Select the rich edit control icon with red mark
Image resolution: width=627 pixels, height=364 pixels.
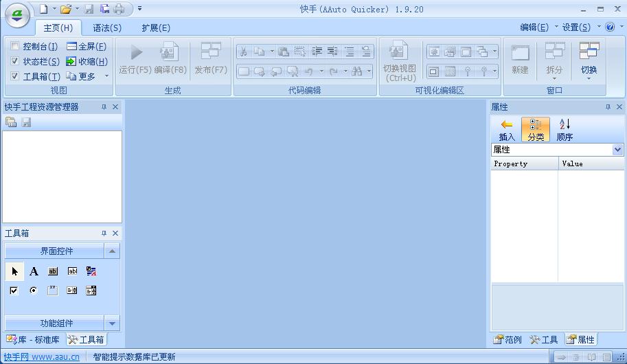pyautogui.click(x=91, y=271)
